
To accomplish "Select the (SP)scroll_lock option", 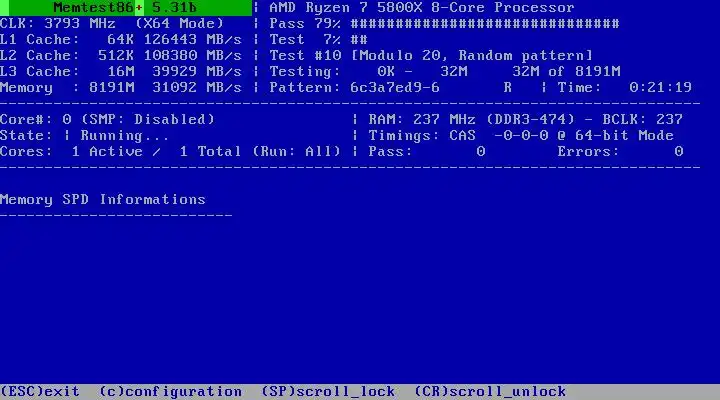I will 328,392.
